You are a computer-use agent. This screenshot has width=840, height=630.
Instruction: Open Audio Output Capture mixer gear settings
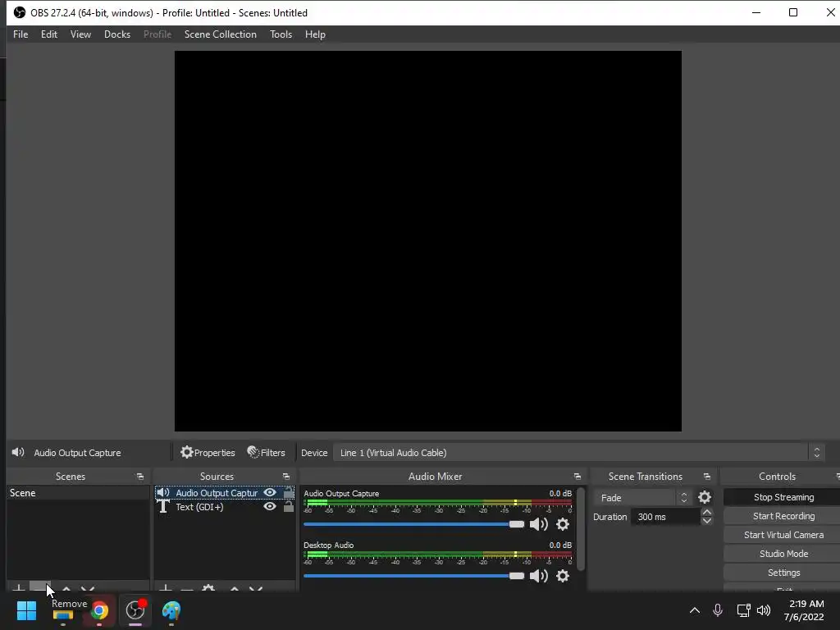coord(563,524)
